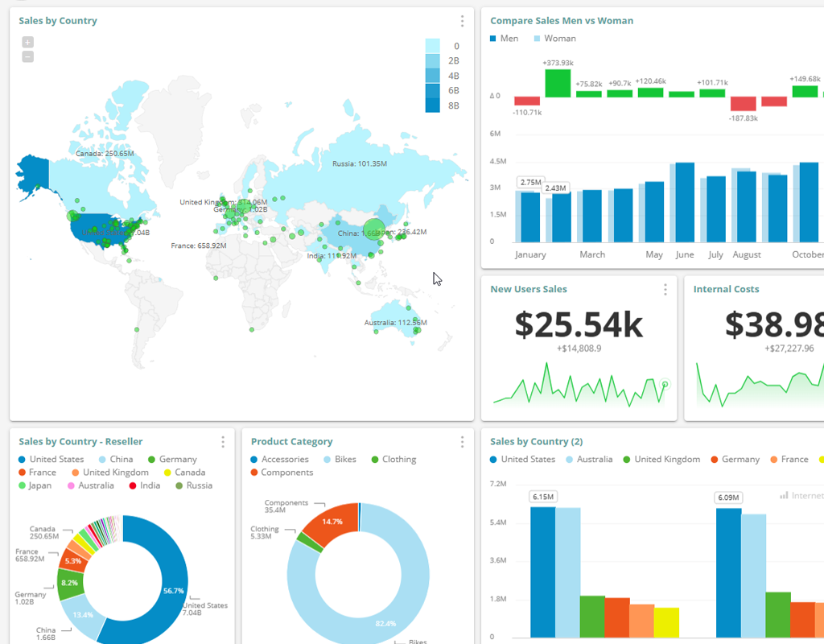Screen dimensions: 824x644
Task: Open New Users Sales widget options menu
Action: (x=665, y=289)
